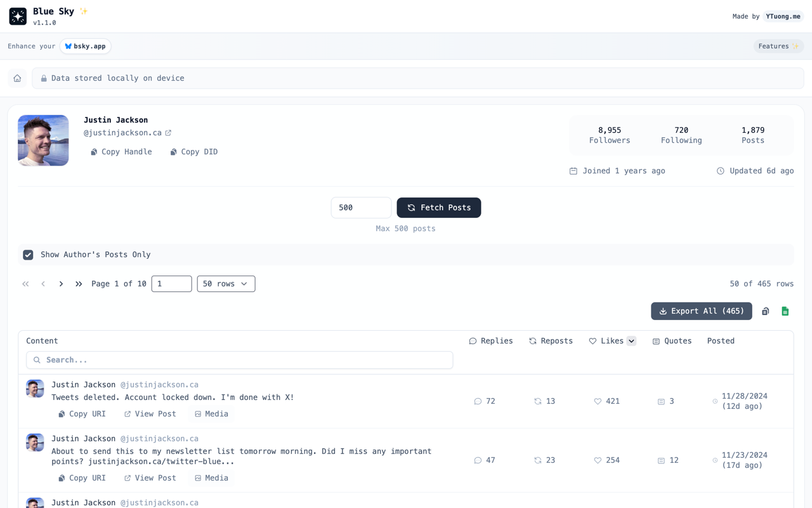Click the 1,879 Posts stat
The width and height of the screenshot is (812, 508).
tap(753, 135)
